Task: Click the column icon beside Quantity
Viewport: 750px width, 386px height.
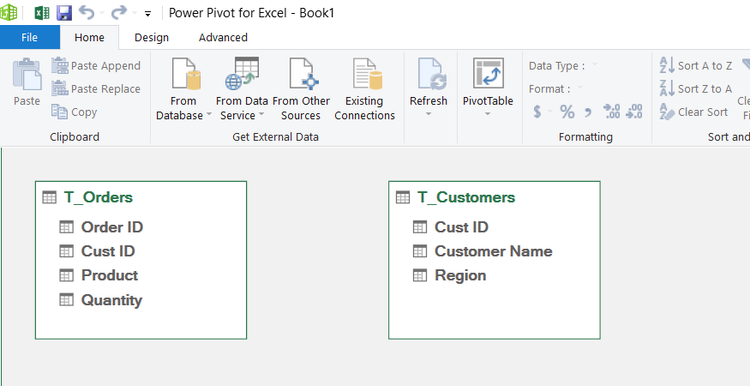Action: click(x=66, y=299)
